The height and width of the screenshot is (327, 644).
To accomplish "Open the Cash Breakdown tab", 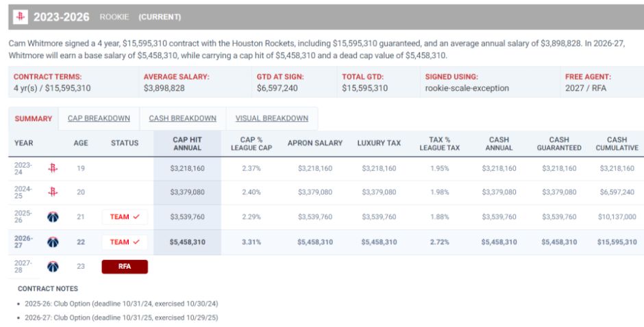I will [183, 118].
